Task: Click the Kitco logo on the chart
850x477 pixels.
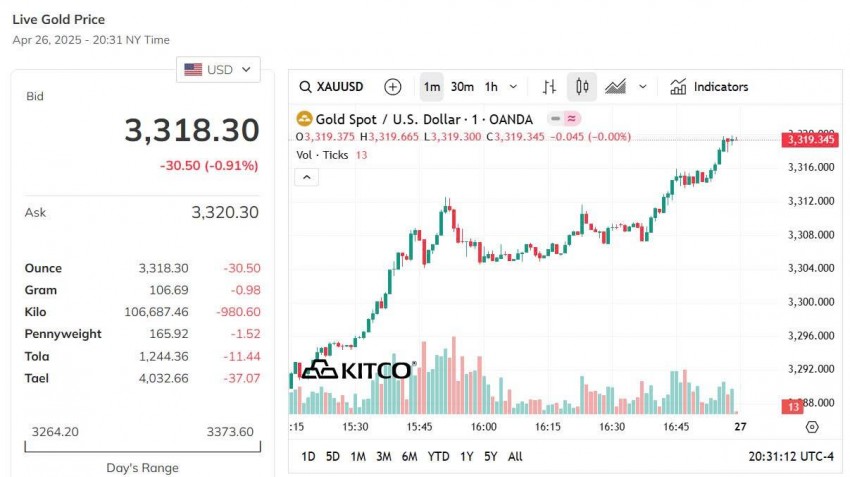Action: coord(357,370)
